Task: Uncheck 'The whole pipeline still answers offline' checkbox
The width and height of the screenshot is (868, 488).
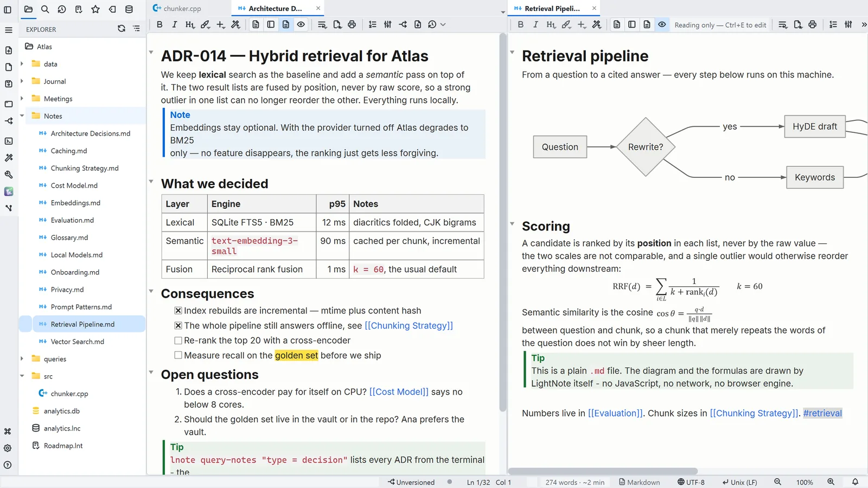Action: (x=178, y=326)
